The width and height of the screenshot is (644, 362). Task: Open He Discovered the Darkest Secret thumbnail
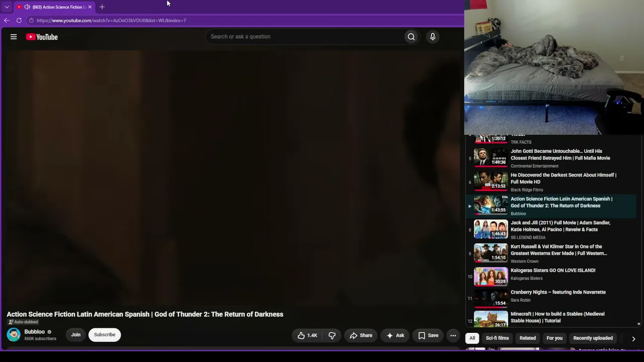pos(491,181)
